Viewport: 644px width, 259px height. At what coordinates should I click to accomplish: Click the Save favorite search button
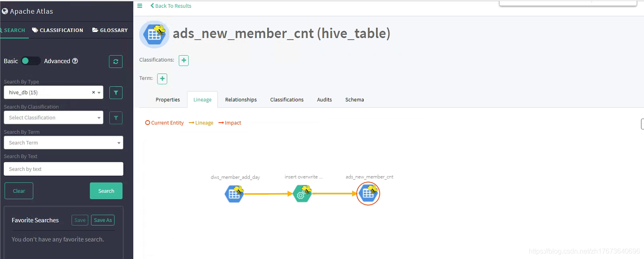click(80, 220)
